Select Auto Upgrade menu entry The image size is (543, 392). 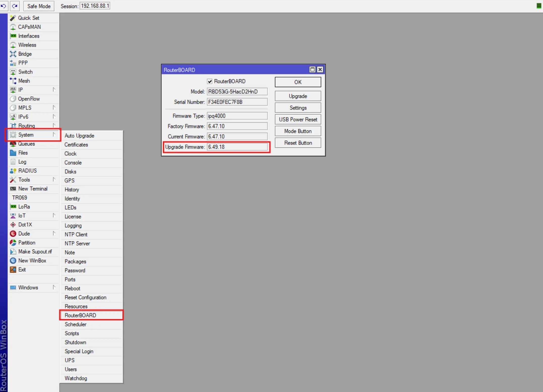[x=91, y=136]
